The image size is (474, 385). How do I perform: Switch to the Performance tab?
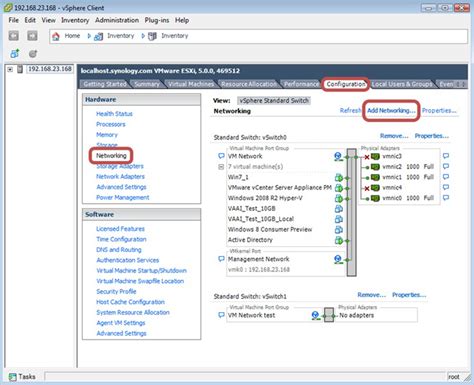click(301, 84)
